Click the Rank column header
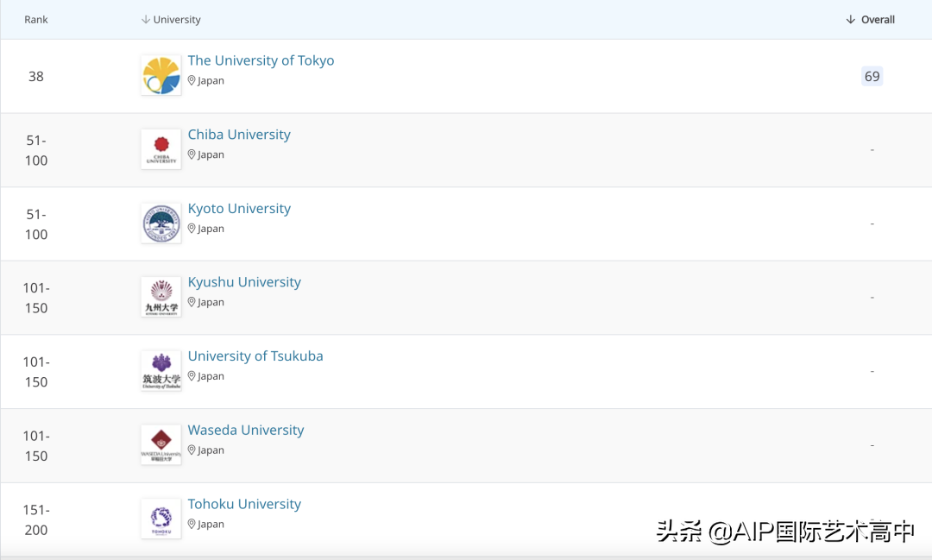The width and height of the screenshot is (932, 560). point(36,20)
